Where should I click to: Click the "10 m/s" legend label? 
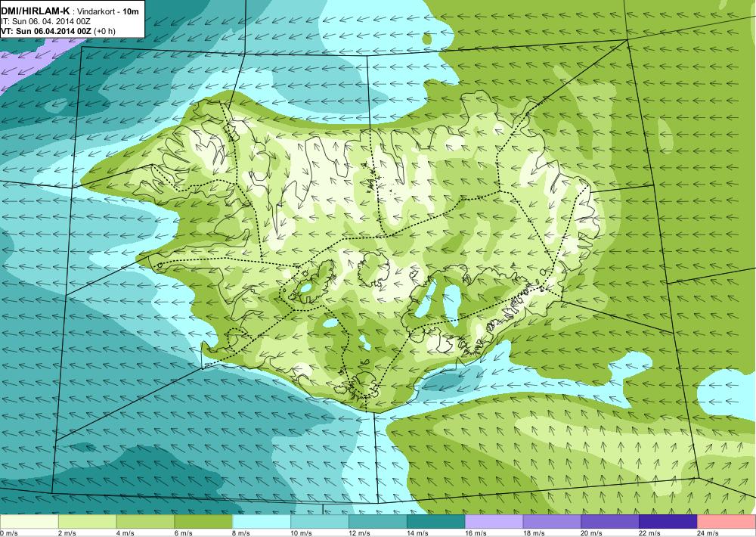point(302,533)
